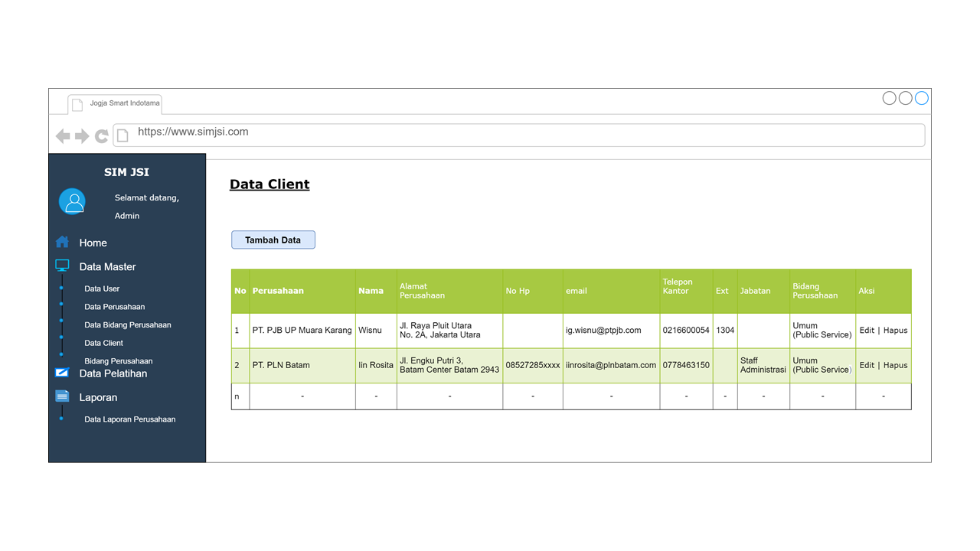Screen dimensions: 980x551
Task: Expand the Data Master menu
Action: coord(107,267)
